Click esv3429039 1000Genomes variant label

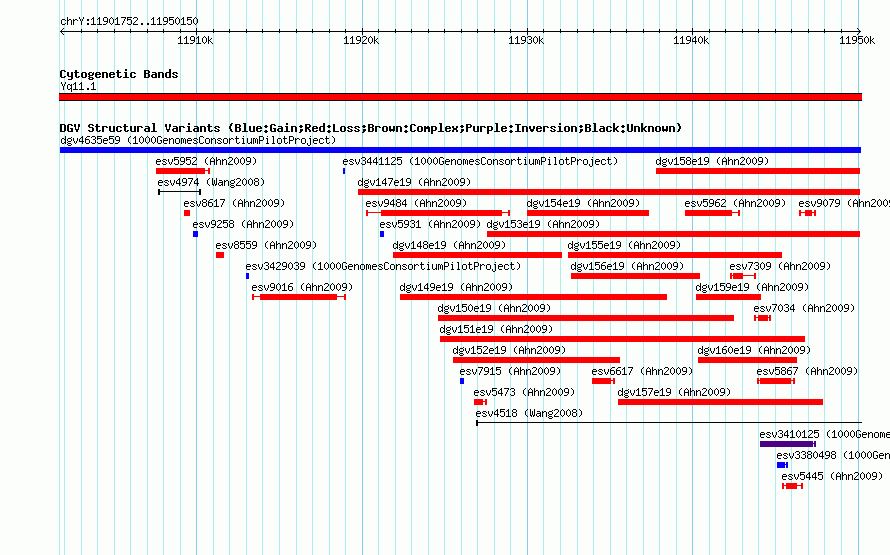point(383,266)
